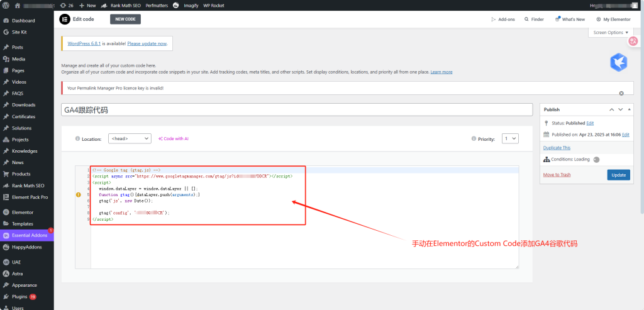Screen dimensions: 644x310
Task: Click Please update now link
Action: click(x=147, y=43)
